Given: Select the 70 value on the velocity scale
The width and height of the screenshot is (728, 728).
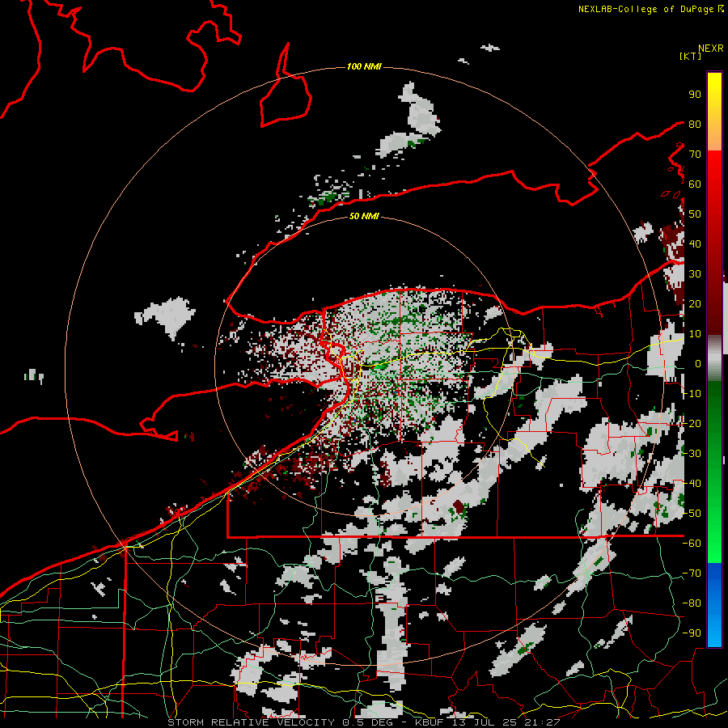Looking at the screenshot, I should (695, 154).
